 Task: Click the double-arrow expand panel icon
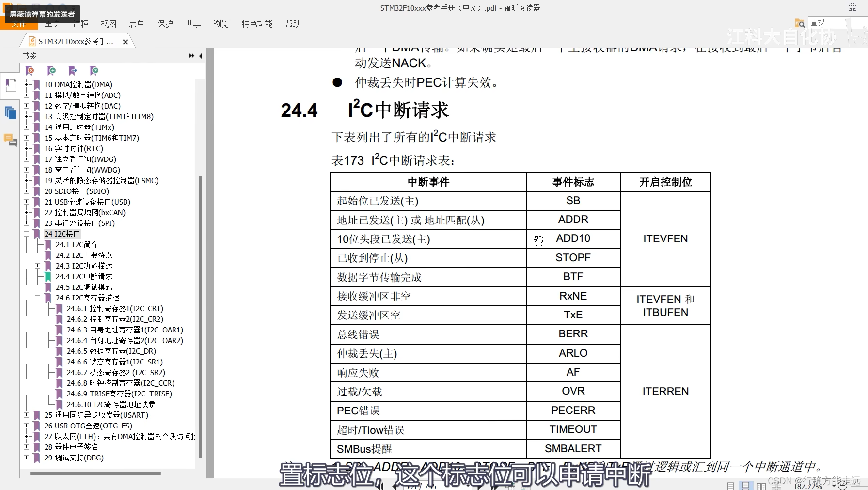(x=192, y=56)
